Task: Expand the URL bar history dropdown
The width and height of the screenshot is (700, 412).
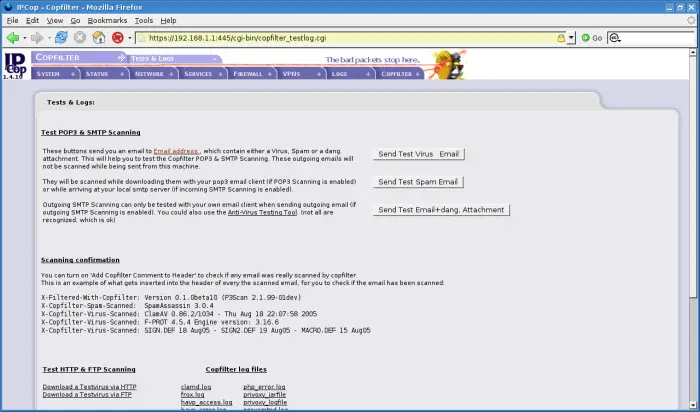Action: coord(571,38)
